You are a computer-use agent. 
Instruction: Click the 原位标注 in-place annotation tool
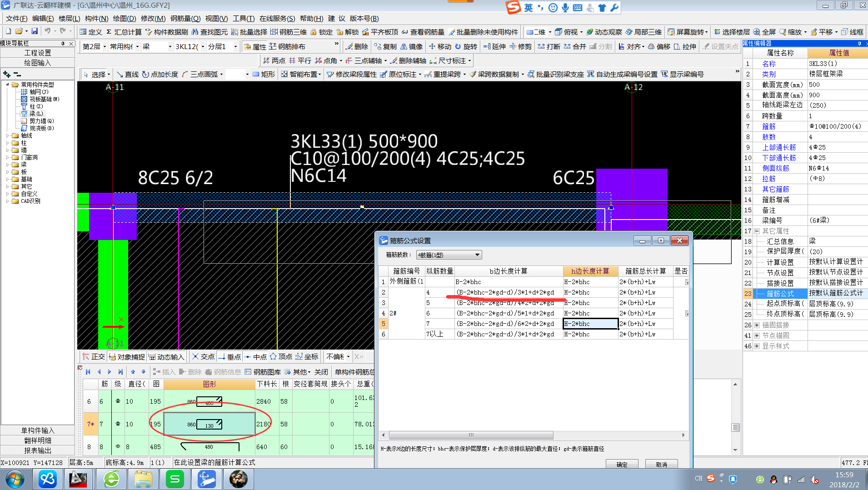399,74
